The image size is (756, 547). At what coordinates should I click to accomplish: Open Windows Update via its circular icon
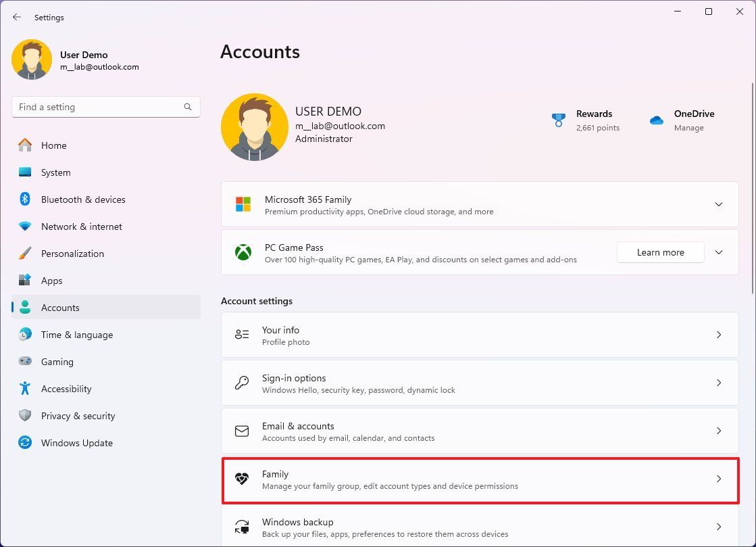(x=25, y=443)
